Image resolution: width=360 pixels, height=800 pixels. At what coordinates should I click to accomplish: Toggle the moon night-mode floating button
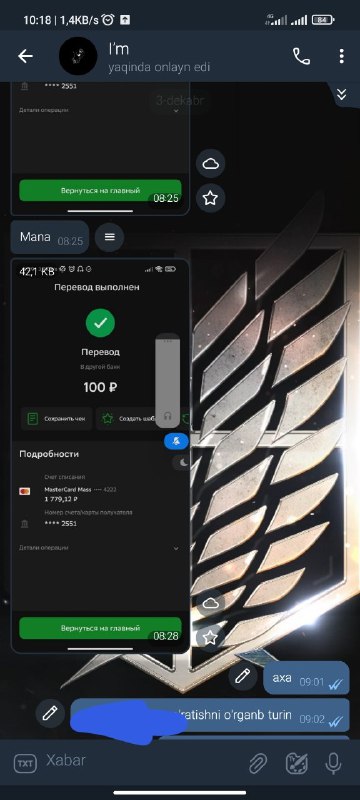pos(181,463)
